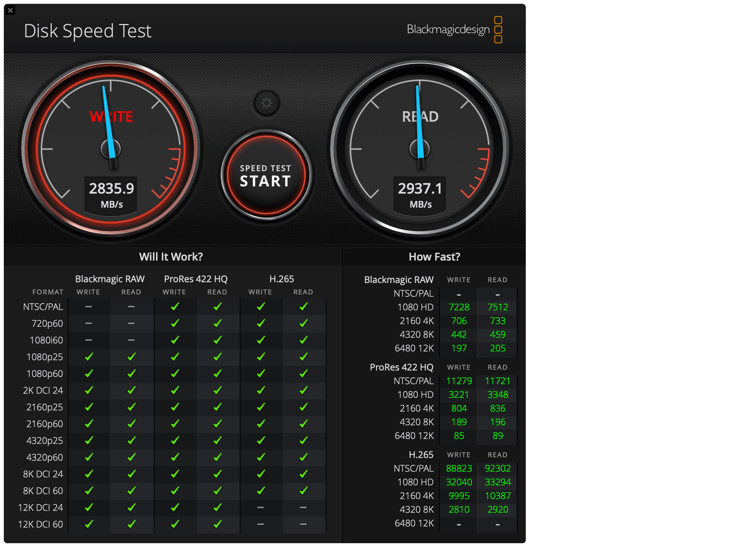The height and width of the screenshot is (547, 756).
Task: Click ProRes 422 HQ write checkmark for NTSC/PAL
Action: 175,307
